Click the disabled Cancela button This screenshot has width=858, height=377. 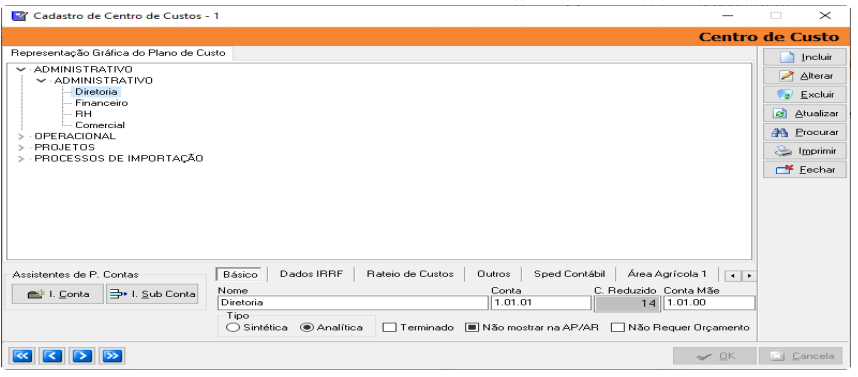tap(801, 356)
